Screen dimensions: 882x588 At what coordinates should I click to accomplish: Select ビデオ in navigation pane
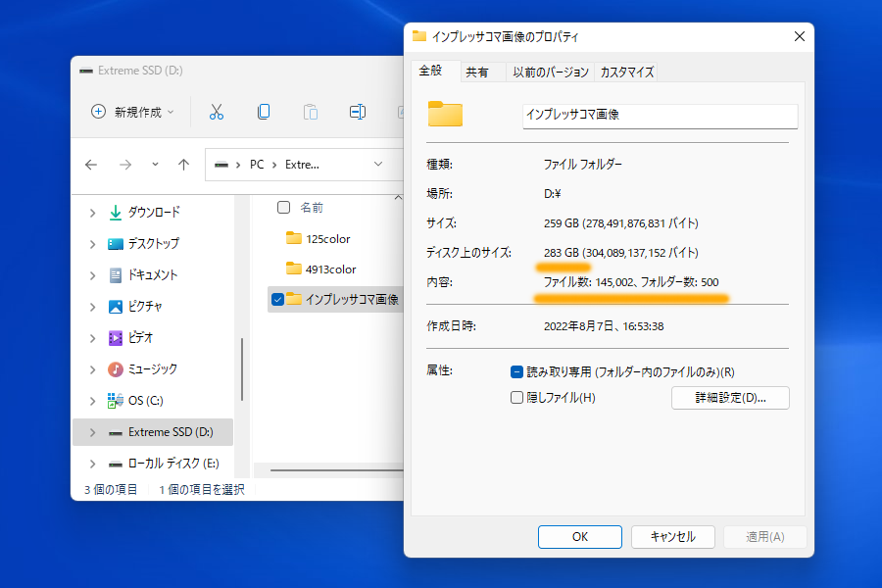140,337
